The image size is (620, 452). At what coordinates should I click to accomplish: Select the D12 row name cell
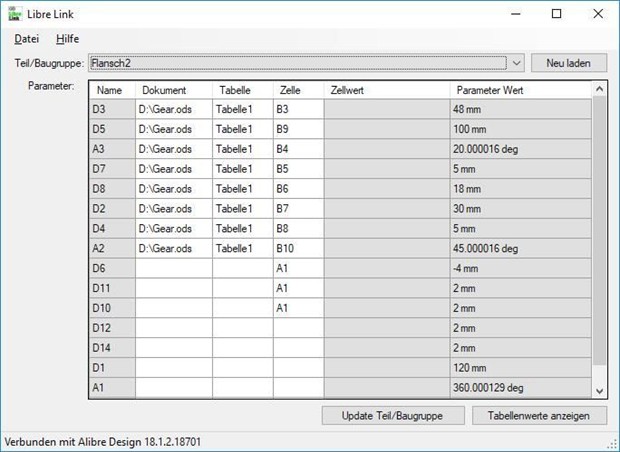(112, 328)
